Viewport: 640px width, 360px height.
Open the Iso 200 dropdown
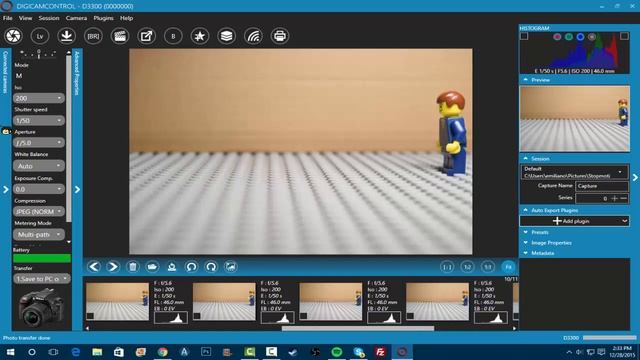pyautogui.click(x=39, y=98)
